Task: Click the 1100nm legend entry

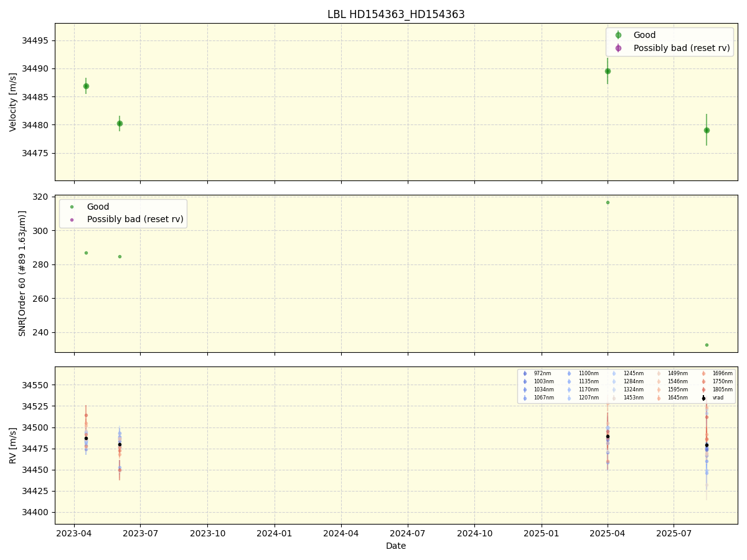Action: tap(588, 373)
